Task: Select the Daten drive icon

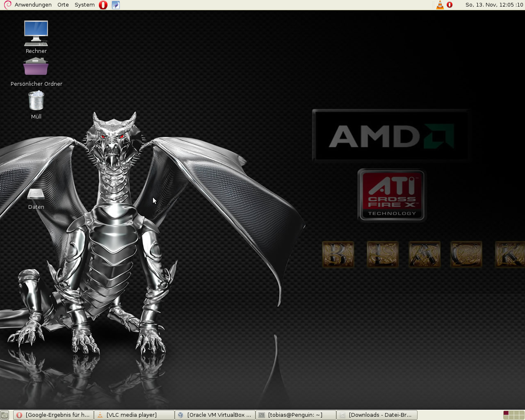Action: 36,194
